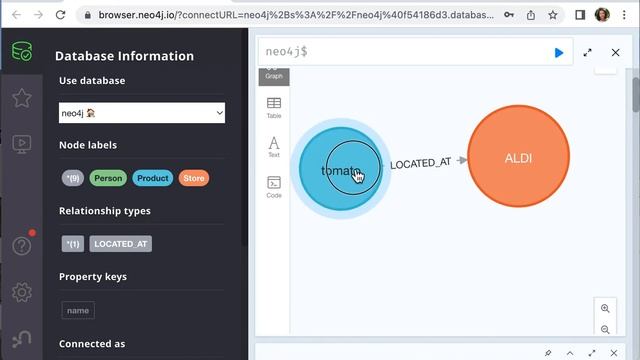The image size is (640, 360).
Task: Select the LOCATED_AT relationship type chip
Action: click(120, 244)
